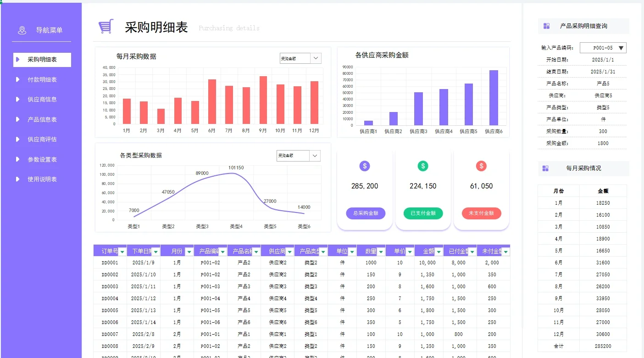Click the purple dollar icon above 总采购金额

pos(364,166)
